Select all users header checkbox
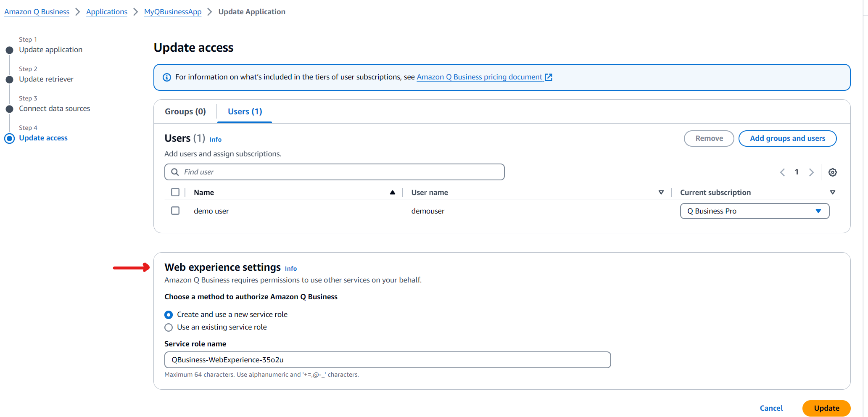The width and height of the screenshot is (868, 417). pyautogui.click(x=175, y=192)
